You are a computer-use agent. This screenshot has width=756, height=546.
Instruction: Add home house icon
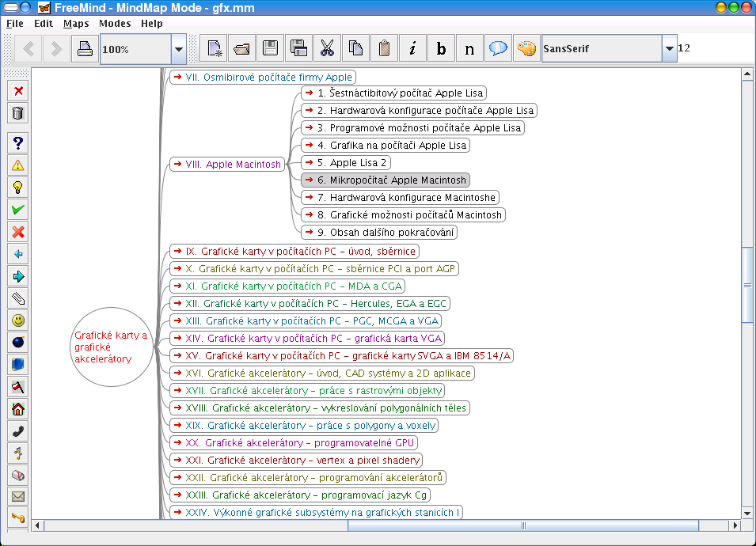coord(18,409)
